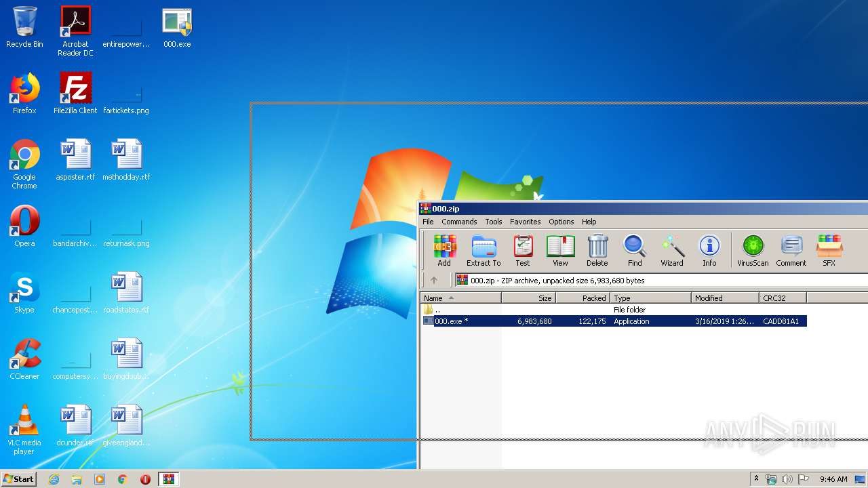Show hidden tray icons arrow
Screen dimensions: 868x488
tap(756, 479)
